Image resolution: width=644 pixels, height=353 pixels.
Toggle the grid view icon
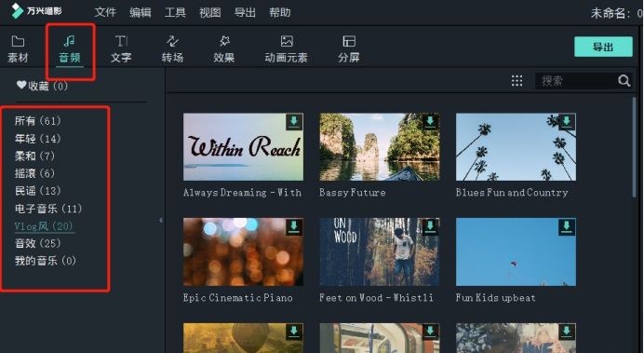click(517, 81)
